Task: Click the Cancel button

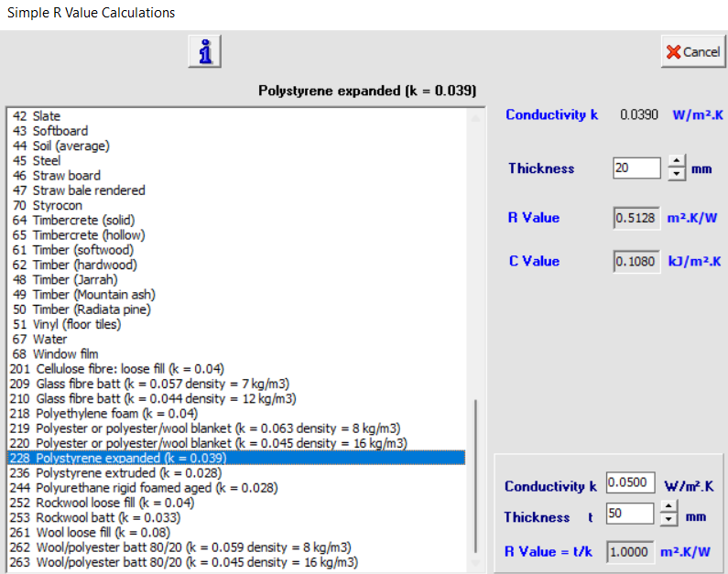Action: click(692, 51)
